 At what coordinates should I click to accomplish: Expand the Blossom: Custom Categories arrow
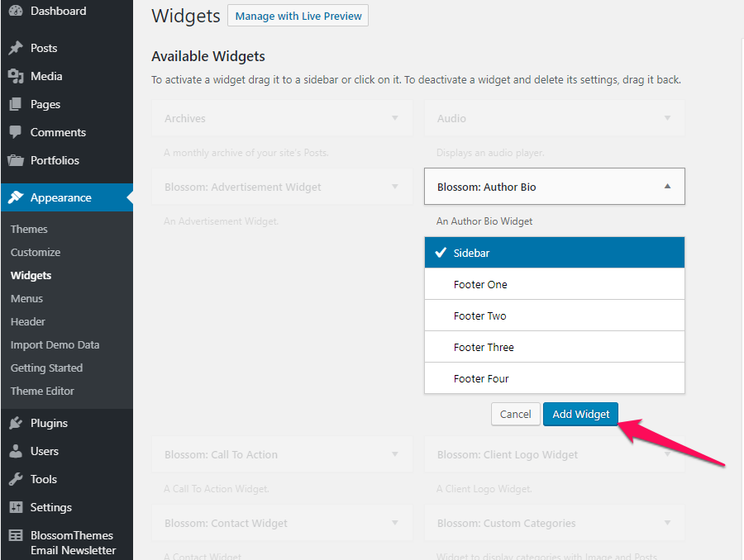pos(667,523)
